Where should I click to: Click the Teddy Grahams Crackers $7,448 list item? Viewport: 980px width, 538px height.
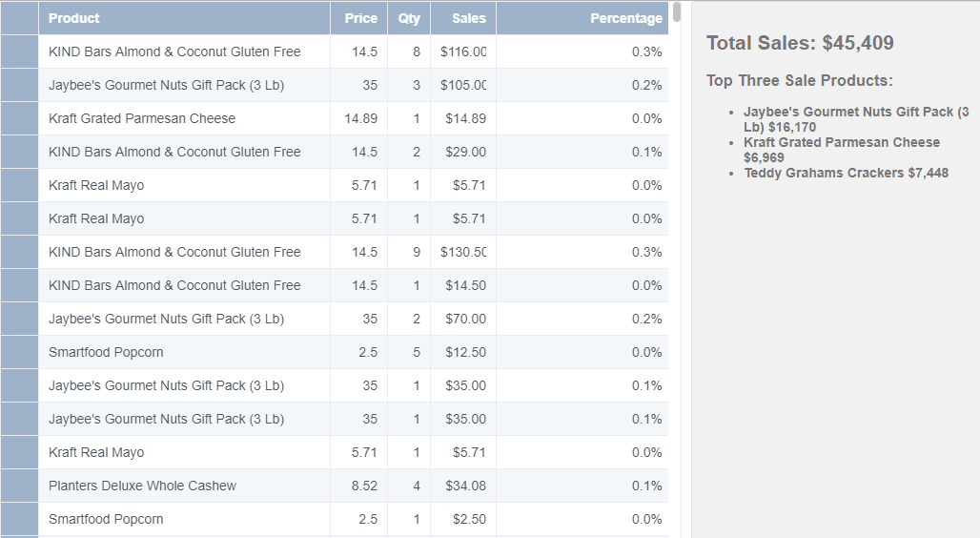[x=846, y=174]
